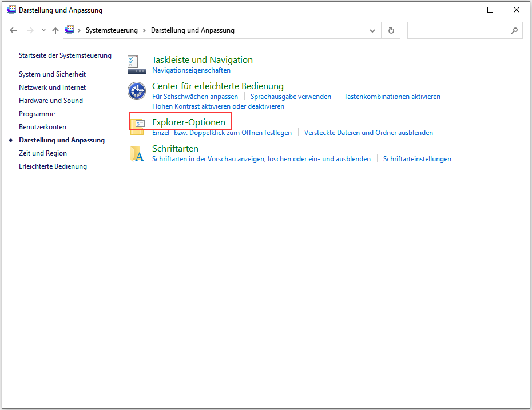This screenshot has width=532, height=410.
Task: Go to System und Sicherheit
Action: tap(52, 74)
